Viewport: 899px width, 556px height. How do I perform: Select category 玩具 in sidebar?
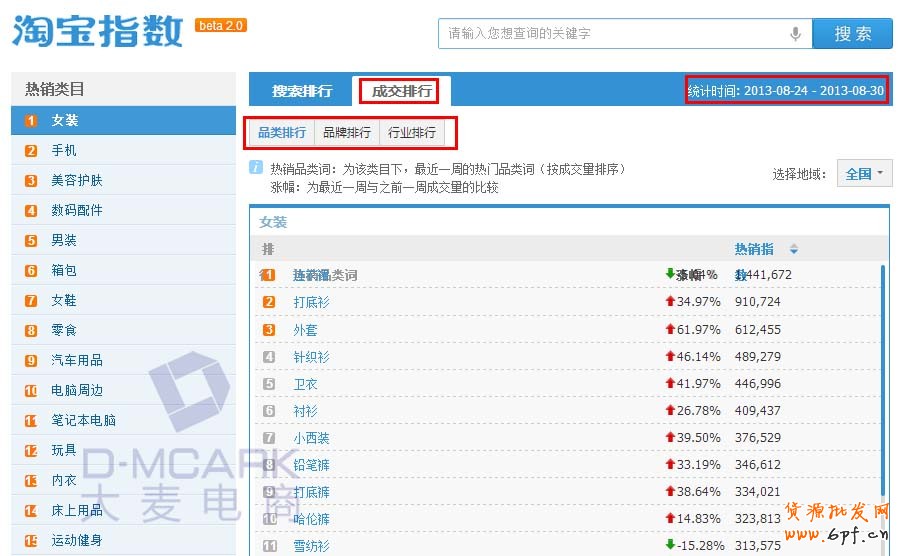pyautogui.click(x=123, y=450)
